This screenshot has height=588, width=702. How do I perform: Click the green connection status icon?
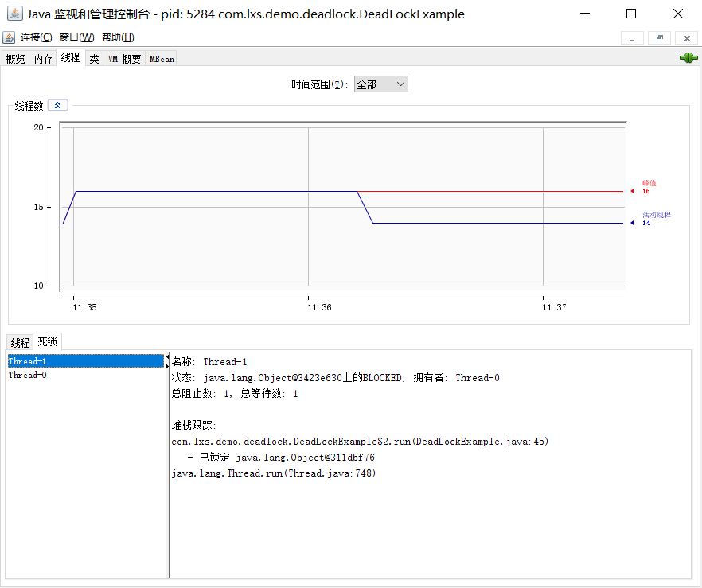coord(688,58)
